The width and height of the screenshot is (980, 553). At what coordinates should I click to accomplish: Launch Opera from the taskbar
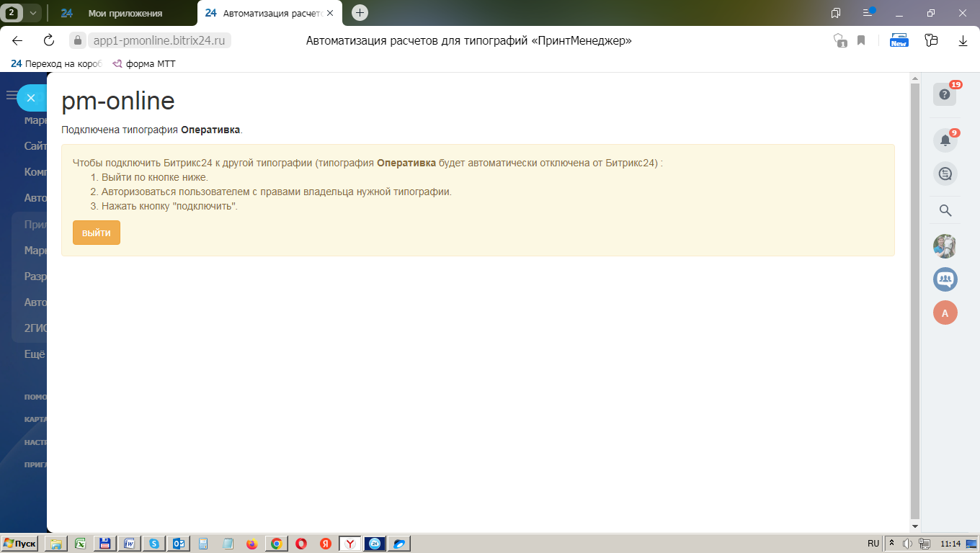click(x=301, y=544)
